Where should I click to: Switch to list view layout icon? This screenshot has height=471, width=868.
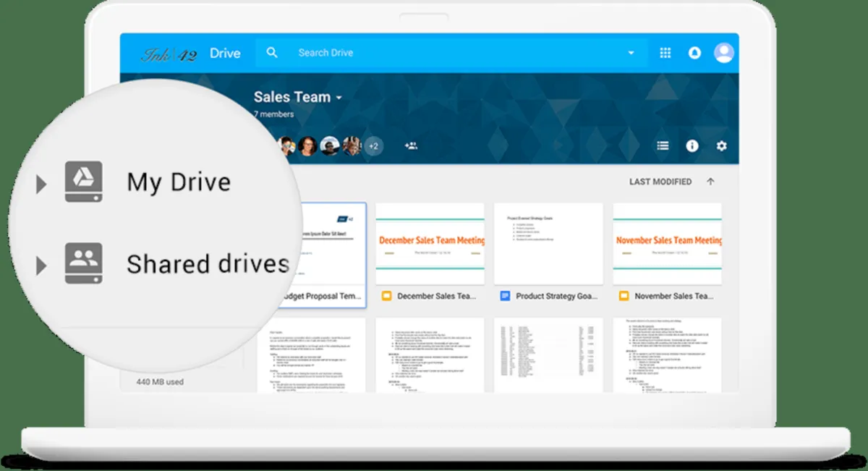(663, 145)
